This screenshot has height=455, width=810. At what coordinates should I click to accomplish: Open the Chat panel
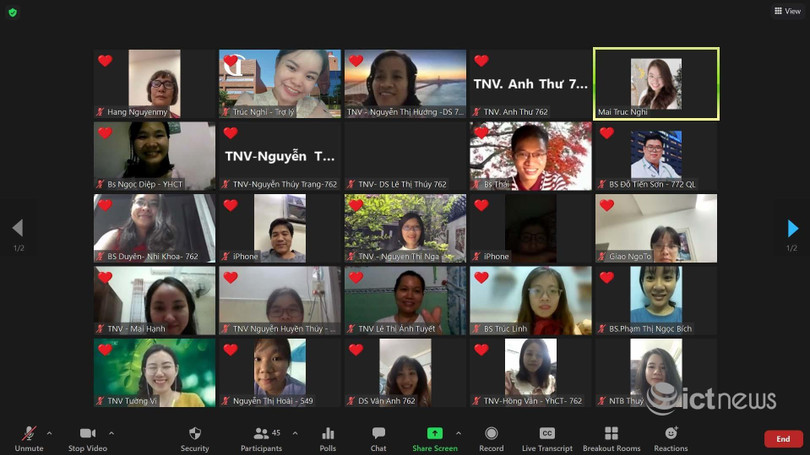coord(378,438)
